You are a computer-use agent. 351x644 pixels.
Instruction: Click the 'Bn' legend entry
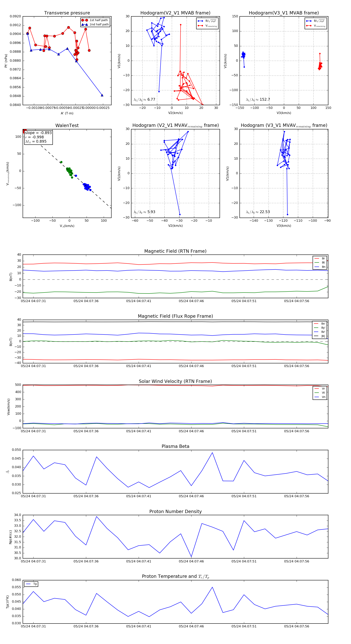click(320, 267)
